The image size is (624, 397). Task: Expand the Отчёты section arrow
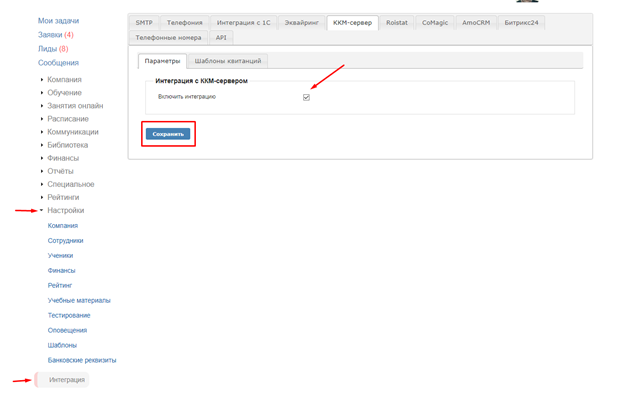[42, 171]
